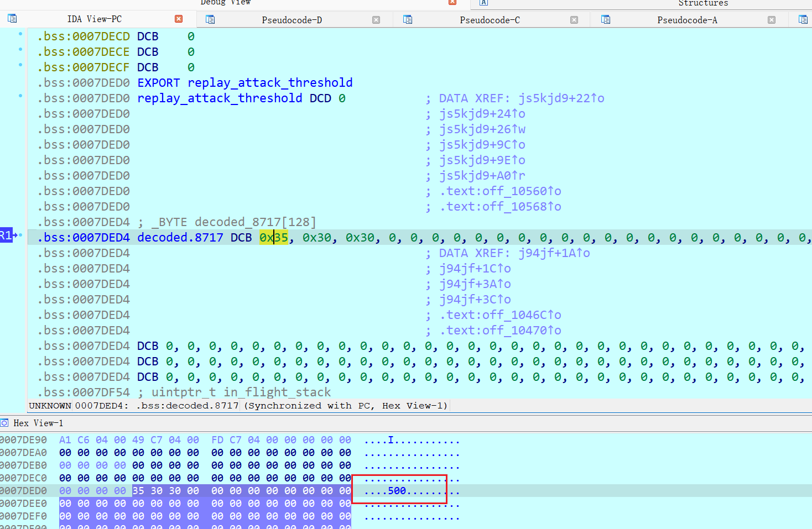Image resolution: width=812 pixels, height=529 pixels.
Task: Select replay_attack_threshold in the EXPORT line
Action: [270, 83]
